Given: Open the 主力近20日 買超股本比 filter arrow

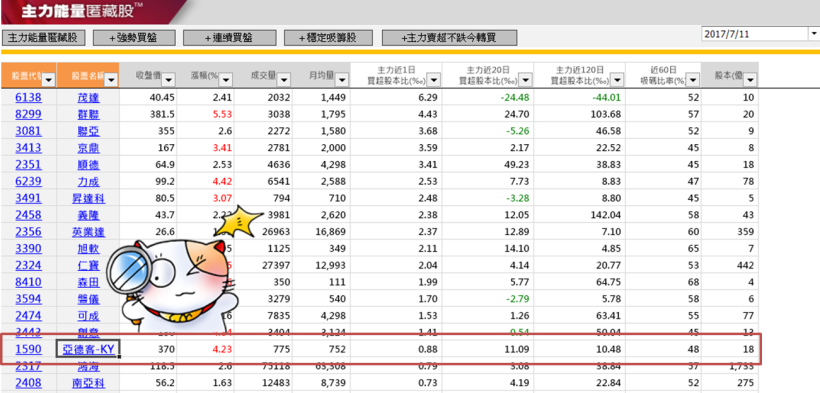Looking at the screenshot, I should point(526,80).
